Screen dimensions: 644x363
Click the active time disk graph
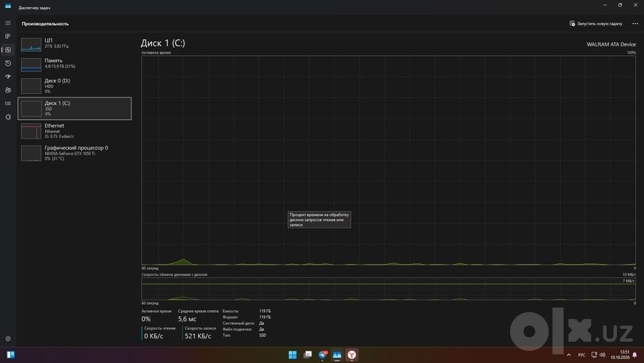click(x=388, y=161)
